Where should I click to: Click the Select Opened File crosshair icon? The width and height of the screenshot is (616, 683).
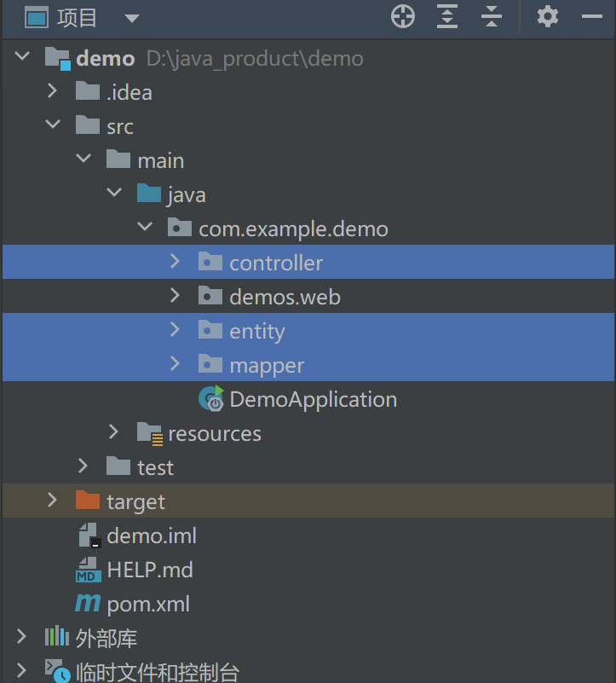pyautogui.click(x=402, y=16)
